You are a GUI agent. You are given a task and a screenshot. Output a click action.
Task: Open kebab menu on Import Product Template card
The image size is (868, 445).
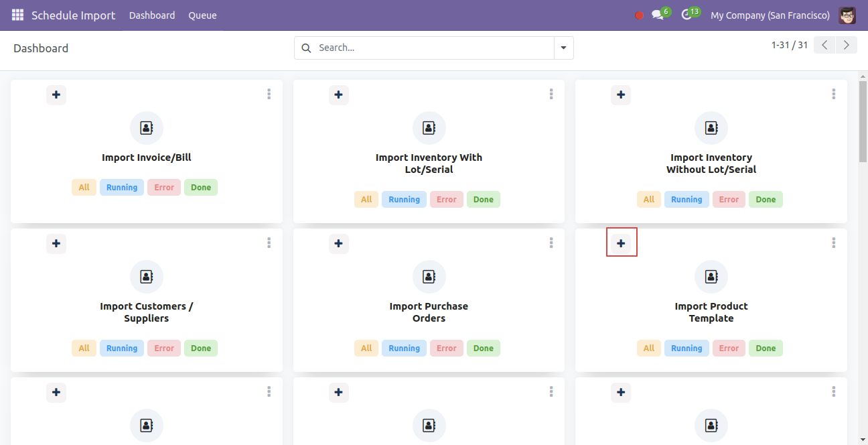(834, 243)
